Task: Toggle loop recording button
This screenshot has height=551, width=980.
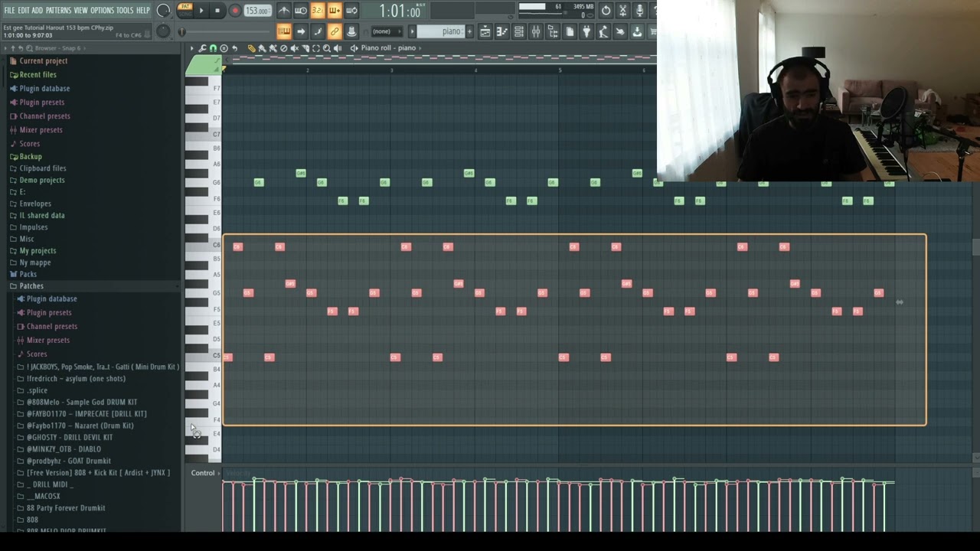Action: pyautogui.click(x=351, y=11)
